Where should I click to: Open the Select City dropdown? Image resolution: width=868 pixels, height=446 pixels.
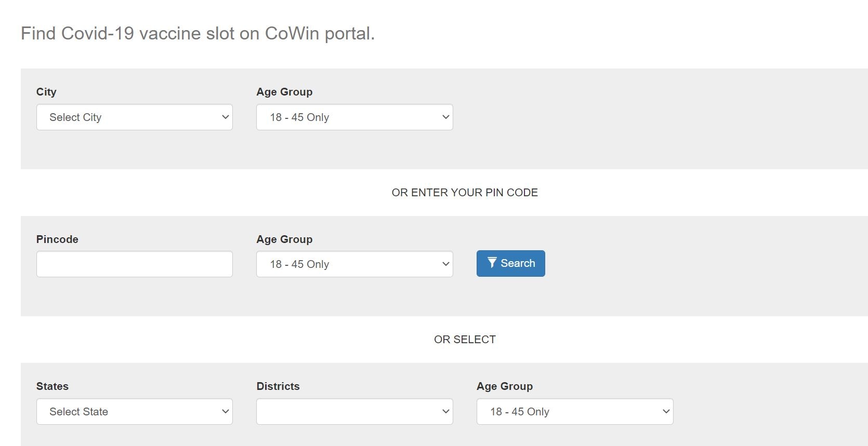click(x=134, y=117)
